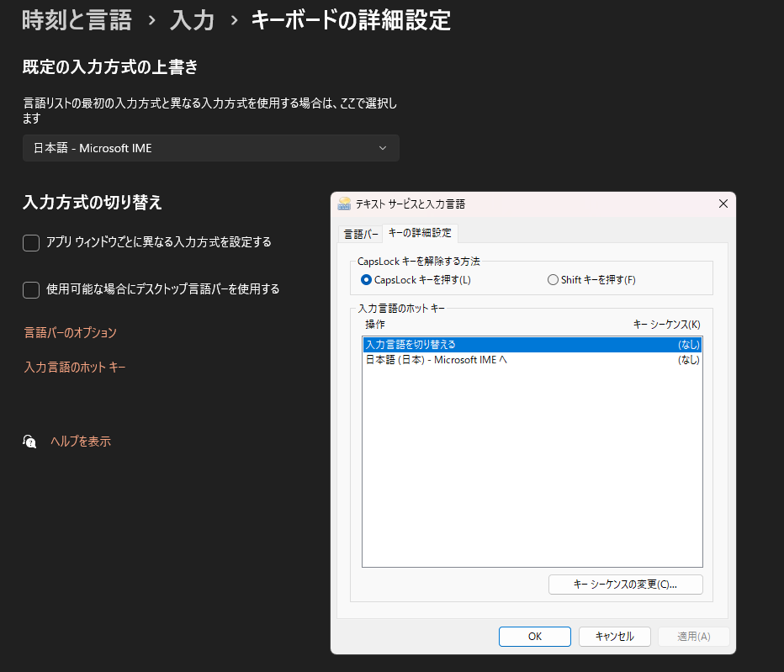Click the キャンセル button
The width and height of the screenshot is (784, 672).
click(614, 637)
